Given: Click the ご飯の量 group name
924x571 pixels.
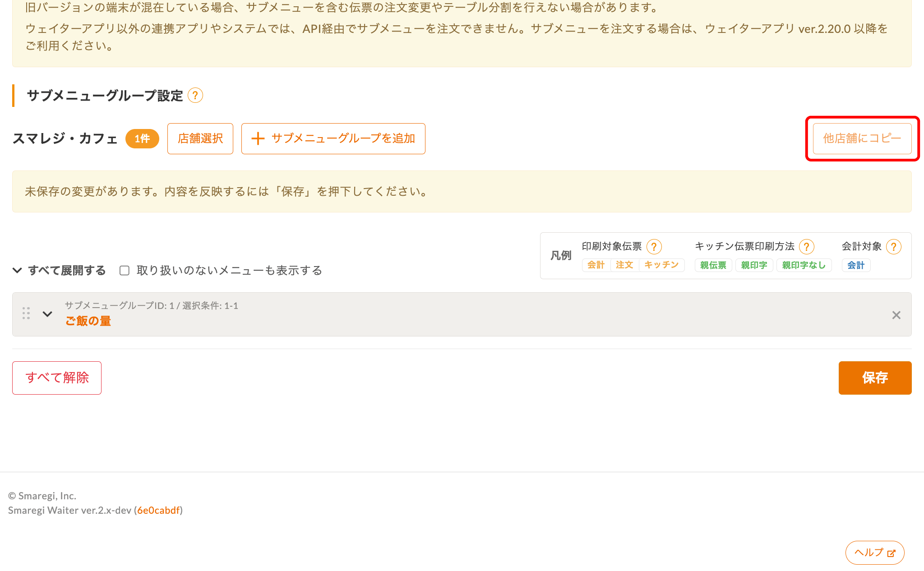Looking at the screenshot, I should click(x=88, y=321).
